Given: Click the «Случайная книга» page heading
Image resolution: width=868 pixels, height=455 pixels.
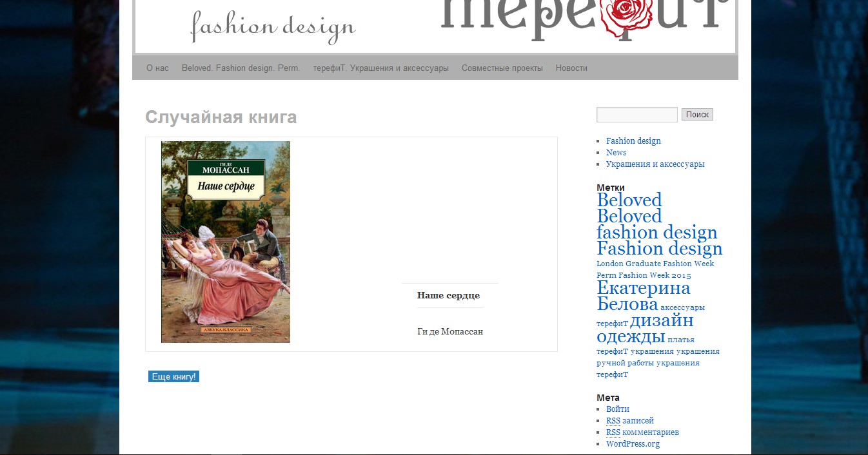Looking at the screenshot, I should (221, 117).
